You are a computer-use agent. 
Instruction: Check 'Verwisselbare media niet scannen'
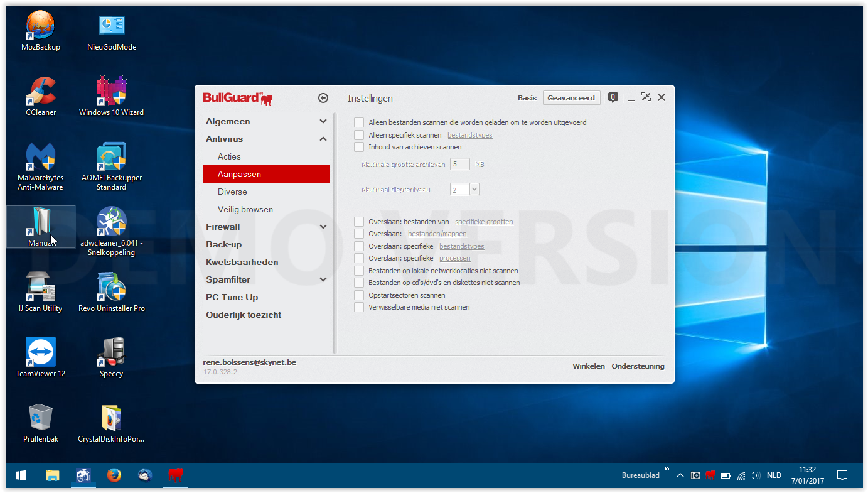click(x=359, y=307)
